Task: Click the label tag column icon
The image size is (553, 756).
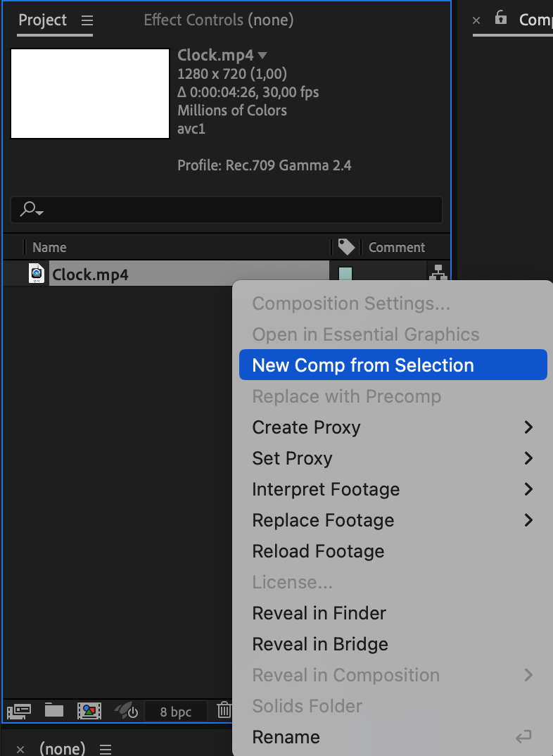Action: (346, 247)
